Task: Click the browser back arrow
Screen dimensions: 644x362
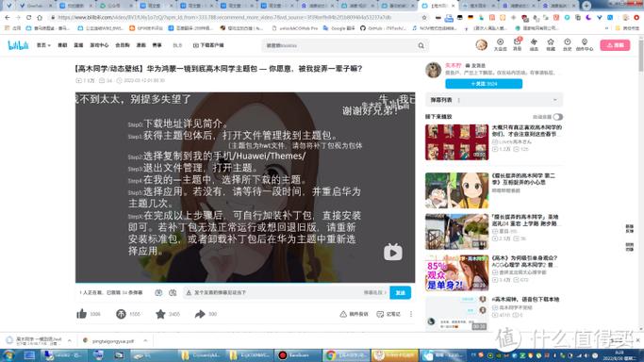Action: coord(8,18)
